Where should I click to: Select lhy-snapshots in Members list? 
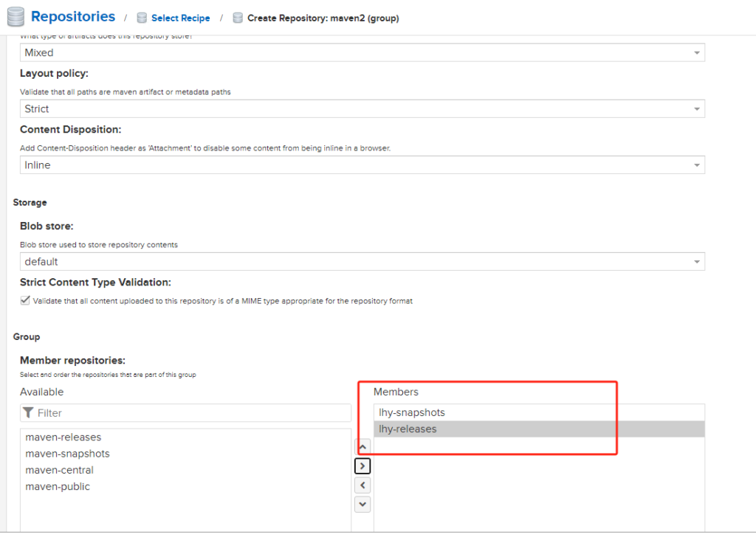[412, 412]
